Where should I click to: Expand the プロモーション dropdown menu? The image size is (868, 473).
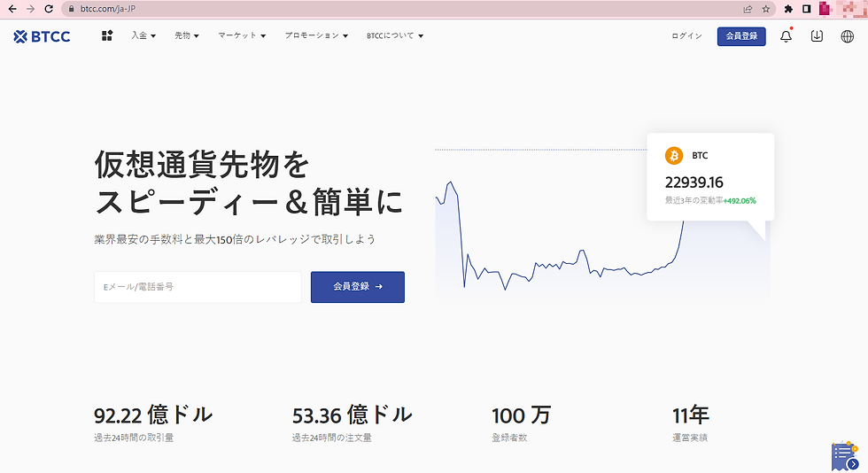(x=316, y=35)
